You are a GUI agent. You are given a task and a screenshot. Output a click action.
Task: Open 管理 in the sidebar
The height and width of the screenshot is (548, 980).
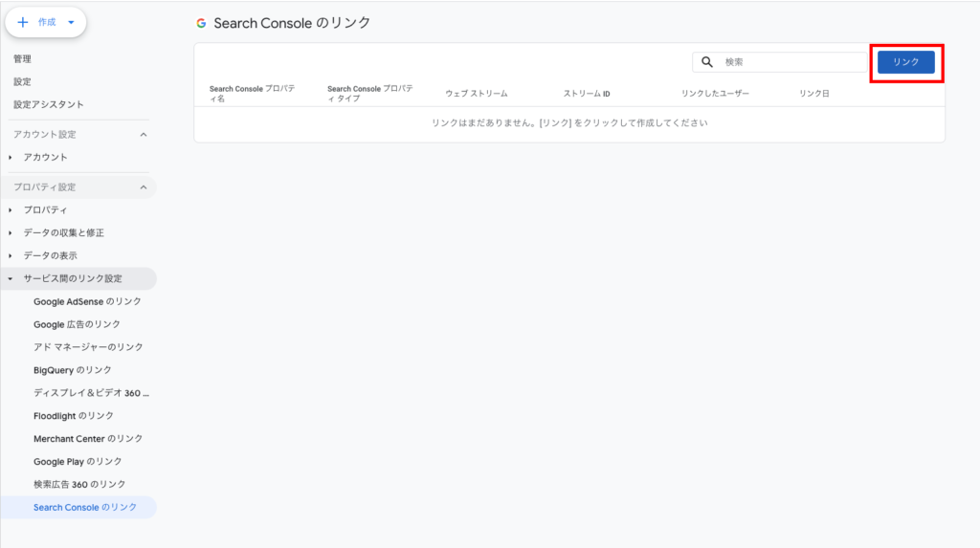click(23, 58)
